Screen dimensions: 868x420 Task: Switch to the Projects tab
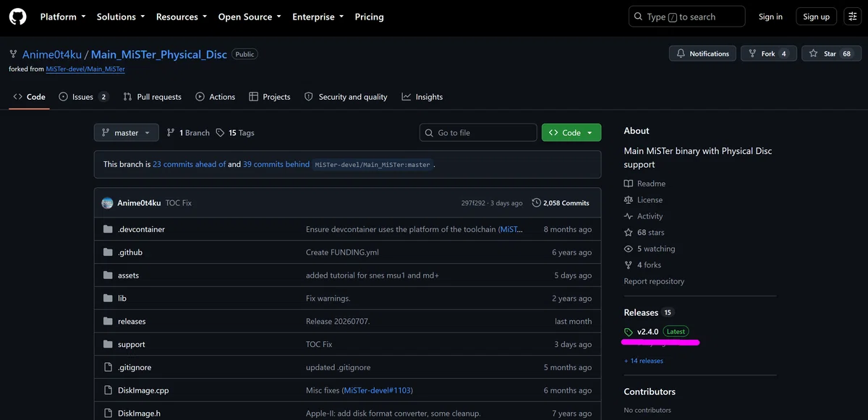270,97
